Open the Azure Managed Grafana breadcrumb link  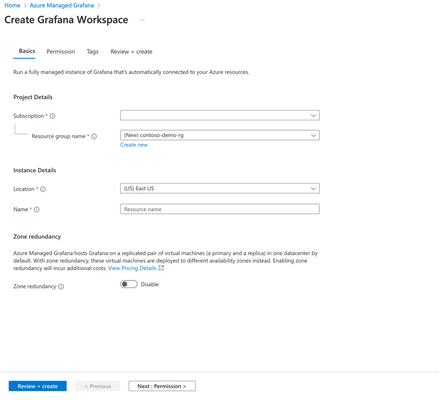[62, 5]
